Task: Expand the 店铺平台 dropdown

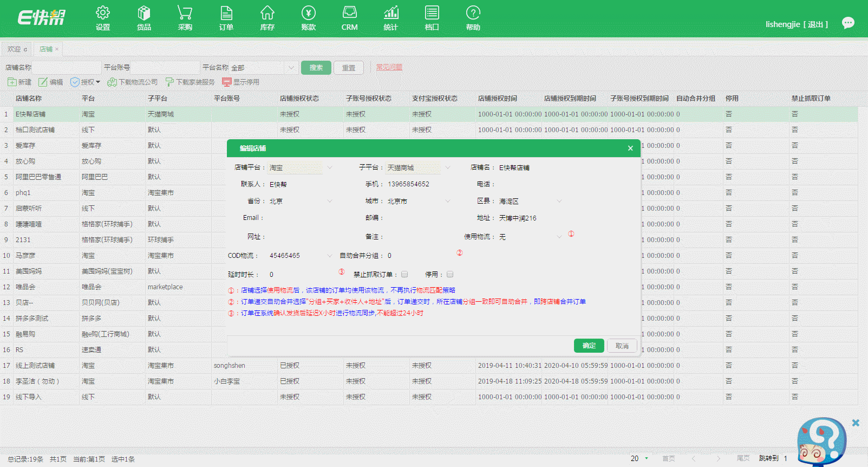Action: tap(330, 167)
